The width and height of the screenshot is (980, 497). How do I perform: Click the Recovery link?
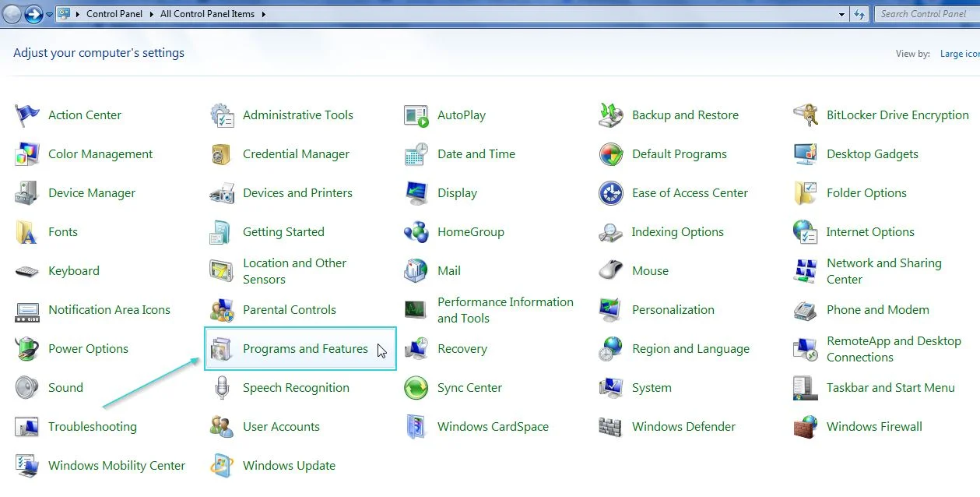pos(462,349)
